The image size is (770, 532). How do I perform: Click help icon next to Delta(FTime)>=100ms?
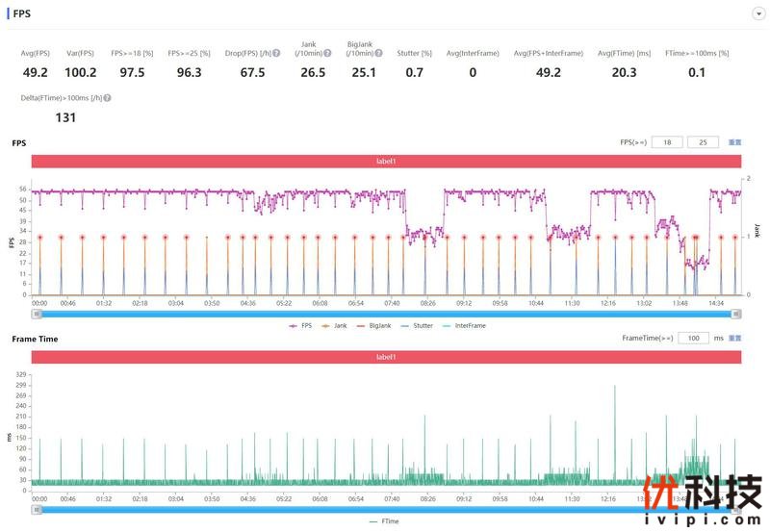(x=107, y=98)
